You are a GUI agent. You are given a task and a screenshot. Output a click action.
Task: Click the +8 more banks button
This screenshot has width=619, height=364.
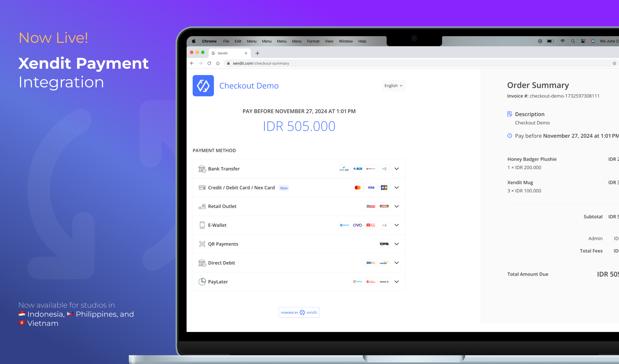click(384, 169)
